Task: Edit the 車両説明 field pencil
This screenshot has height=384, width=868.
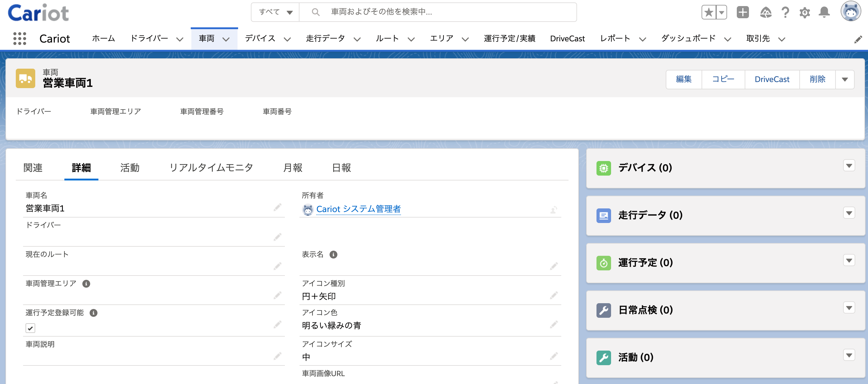Action: 277,356
